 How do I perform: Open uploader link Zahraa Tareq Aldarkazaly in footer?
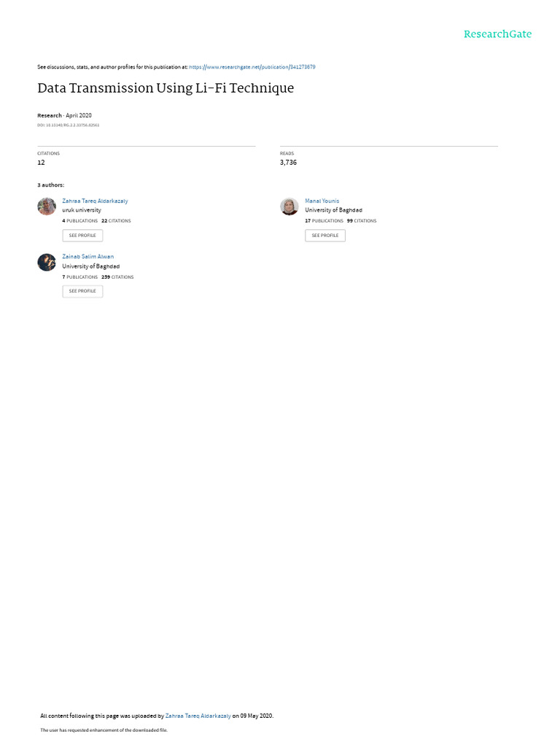pyautogui.click(x=198, y=716)
